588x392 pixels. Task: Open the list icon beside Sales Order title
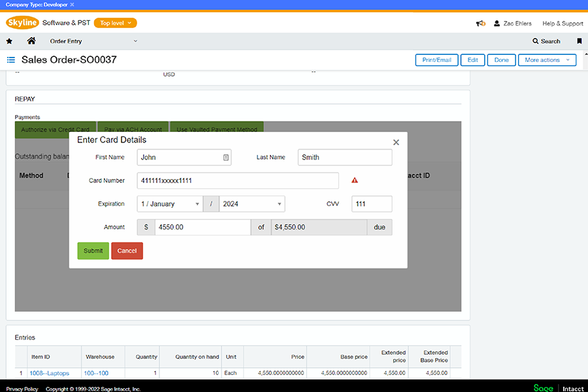(11, 60)
